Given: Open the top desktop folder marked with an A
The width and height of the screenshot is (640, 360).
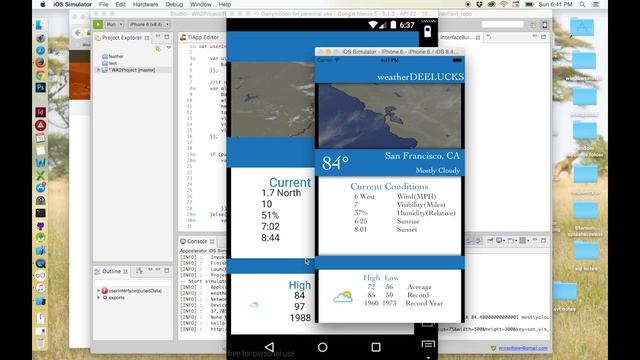Looking at the screenshot, I should 582,26.
